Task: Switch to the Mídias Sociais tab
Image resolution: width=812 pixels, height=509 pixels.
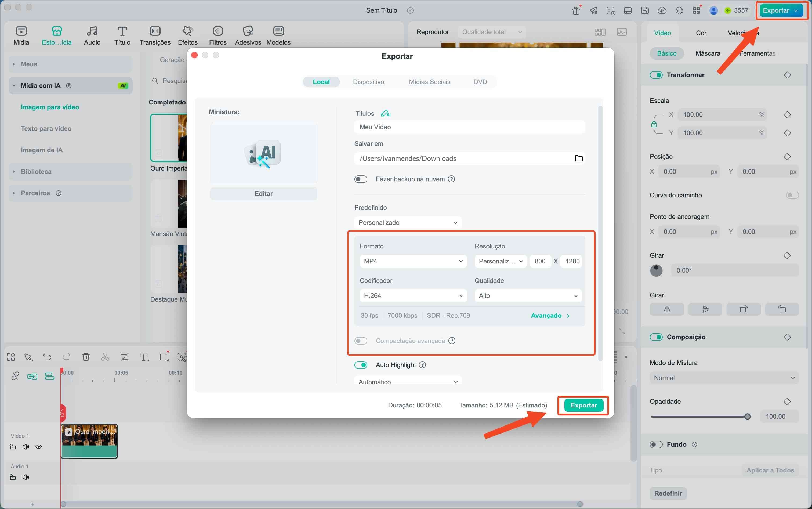Action: coord(429,82)
